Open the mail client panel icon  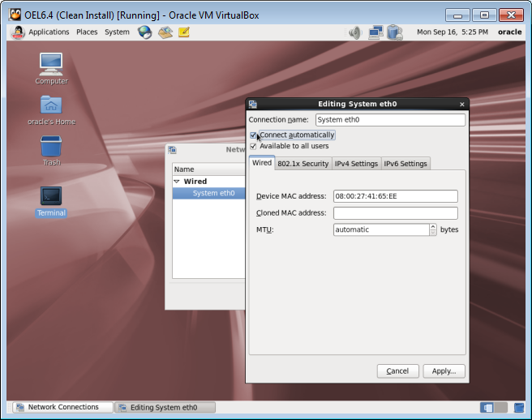coord(165,32)
